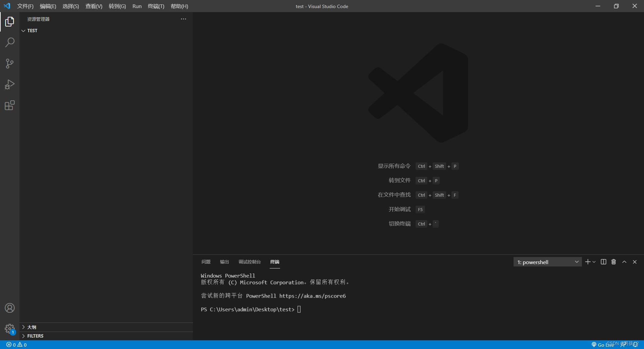This screenshot has height=349, width=644.
Task: Select the 终端 terminal tab
Action: tap(275, 262)
